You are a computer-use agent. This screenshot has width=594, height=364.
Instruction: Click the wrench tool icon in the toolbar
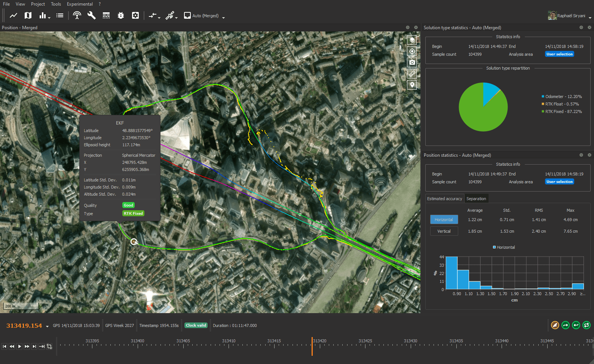pyautogui.click(x=91, y=15)
